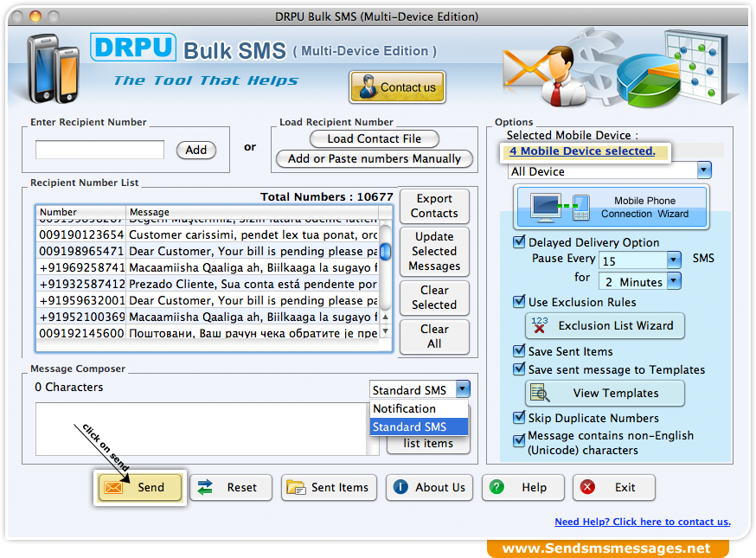Click the Sent Items folder icon

coord(296,488)
